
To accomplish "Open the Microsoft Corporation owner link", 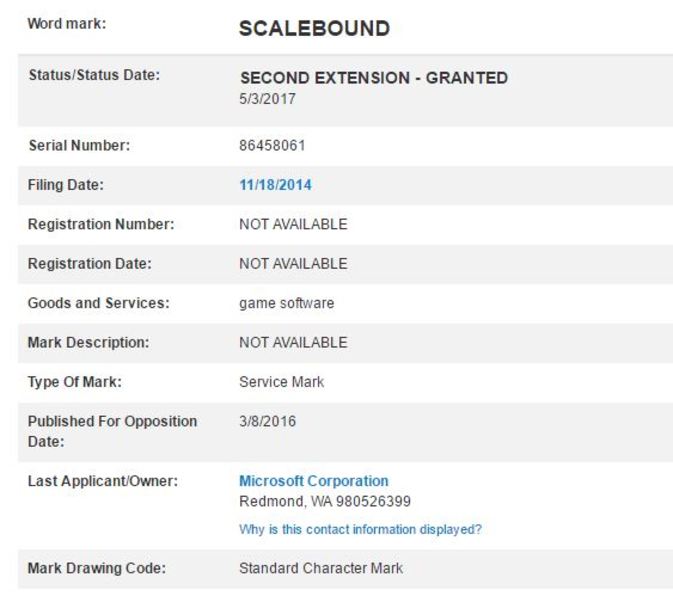I will [314, 481].
